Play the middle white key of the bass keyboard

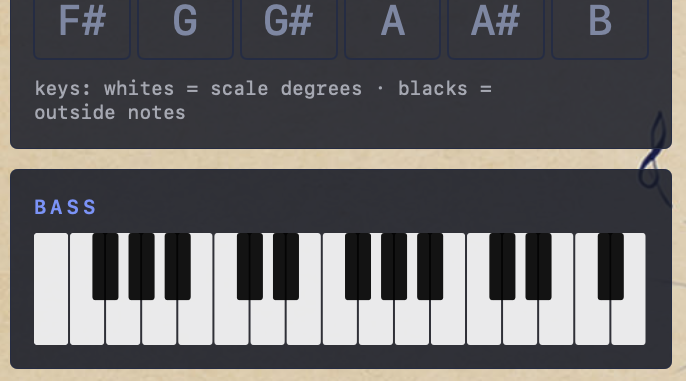coord(340,324)
